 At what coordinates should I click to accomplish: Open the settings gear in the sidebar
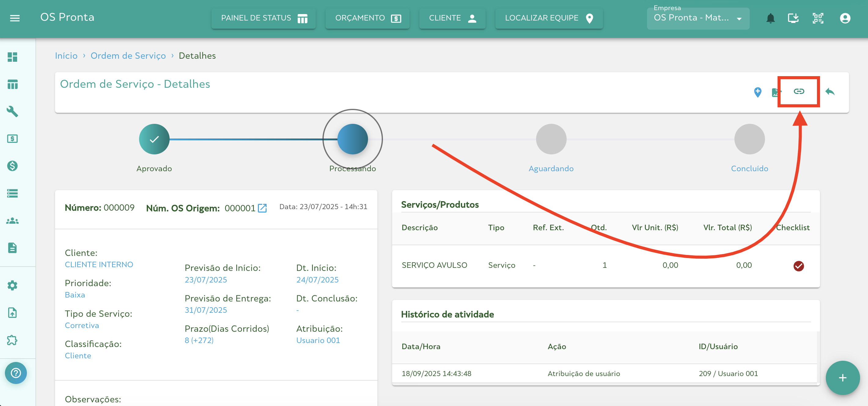(x=12, y=285)
